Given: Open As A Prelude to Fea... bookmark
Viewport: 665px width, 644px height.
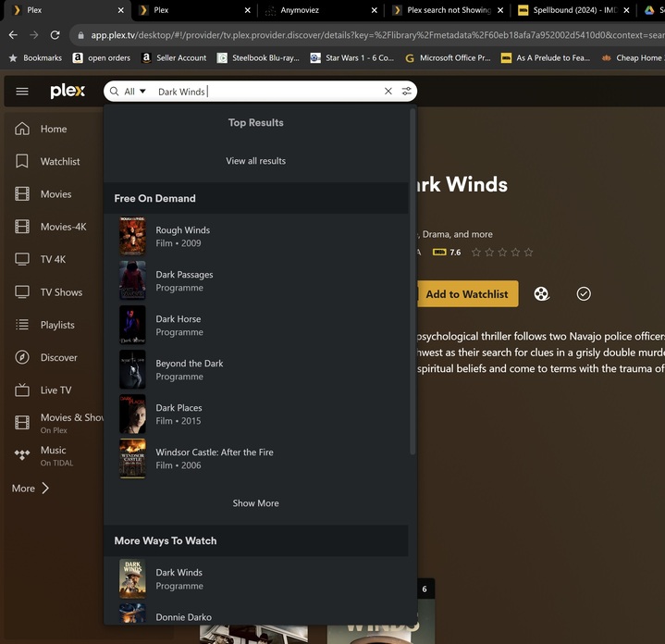Looking at the screenshot, I should 546,57.
